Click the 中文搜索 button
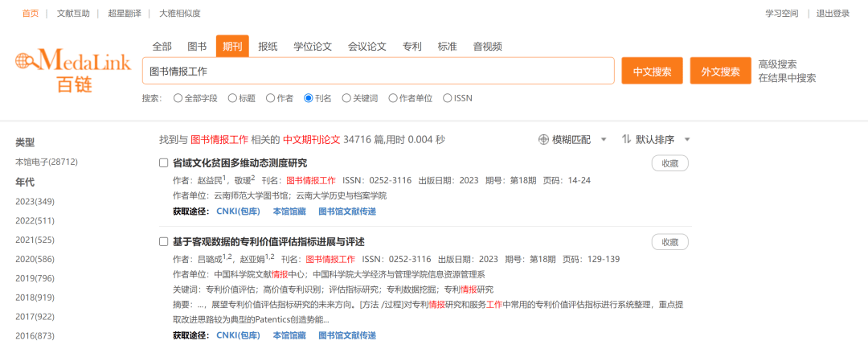 (x=652, y=71)
